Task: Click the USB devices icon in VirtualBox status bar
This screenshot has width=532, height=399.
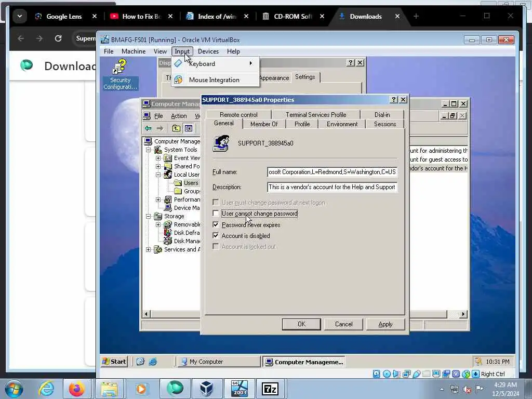Action: click(416, 374)
